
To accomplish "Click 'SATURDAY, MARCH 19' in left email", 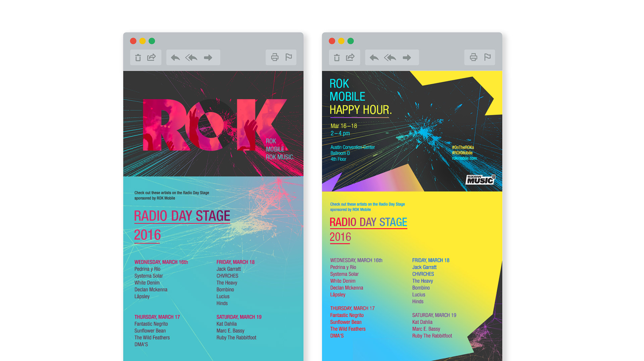I will point(239,317).
